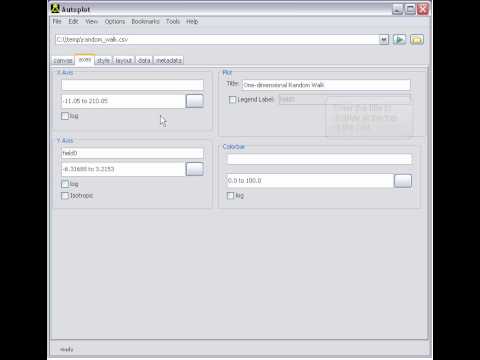Click the X Axis range field
Screen dimensions: 480x360
[123, 101]
